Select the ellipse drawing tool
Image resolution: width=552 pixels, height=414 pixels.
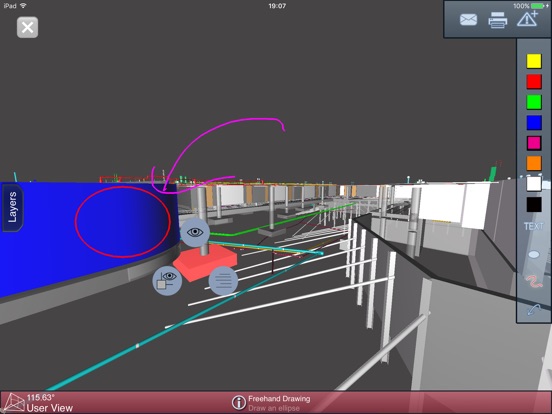coord(534,254)
